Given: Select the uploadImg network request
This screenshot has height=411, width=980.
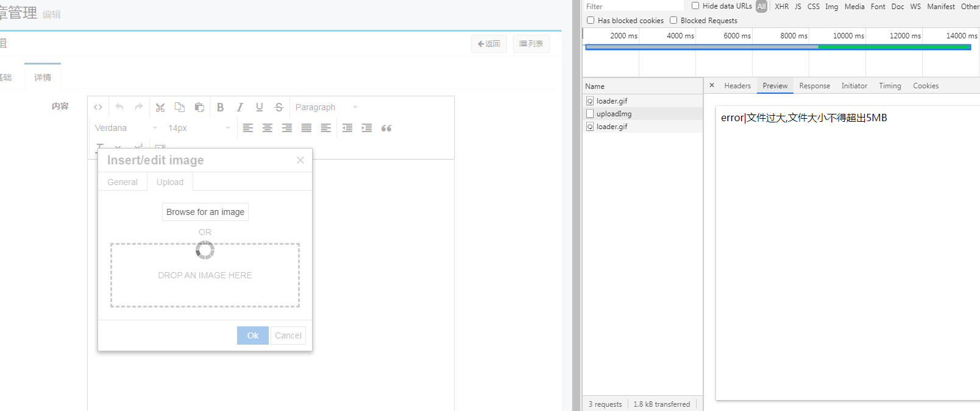Looking at the screenshot, I should [x=614, y=114].
